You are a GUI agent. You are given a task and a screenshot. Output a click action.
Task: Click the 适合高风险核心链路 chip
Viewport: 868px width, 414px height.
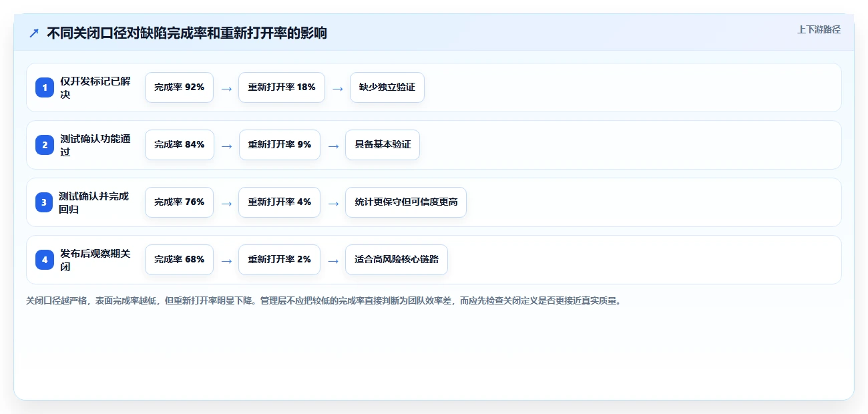397,260
